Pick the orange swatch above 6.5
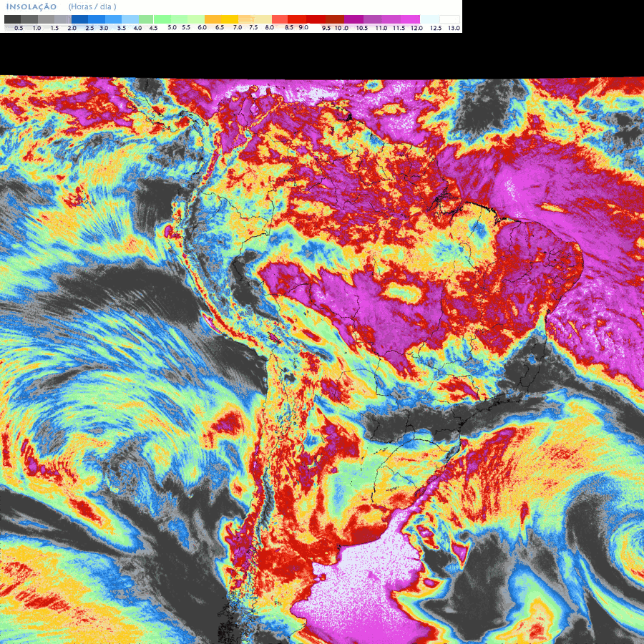 213,19
